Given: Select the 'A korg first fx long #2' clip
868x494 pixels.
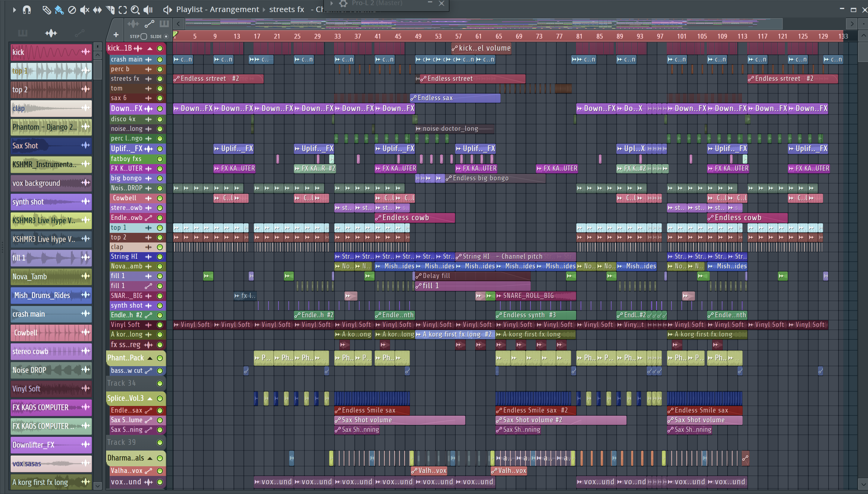Looking at the screenshot, I should click(455, 334).
